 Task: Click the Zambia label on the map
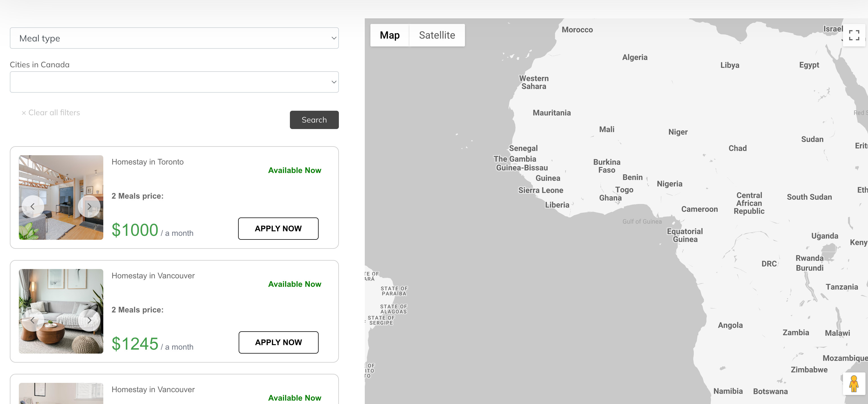796,333
